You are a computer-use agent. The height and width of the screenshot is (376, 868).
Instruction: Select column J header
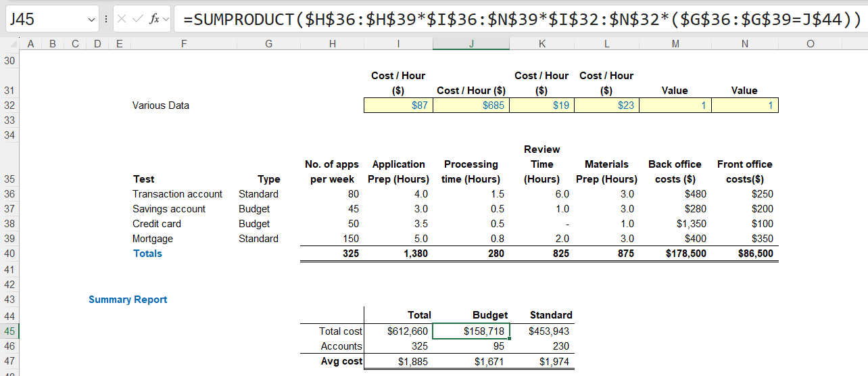click(471, 44)
